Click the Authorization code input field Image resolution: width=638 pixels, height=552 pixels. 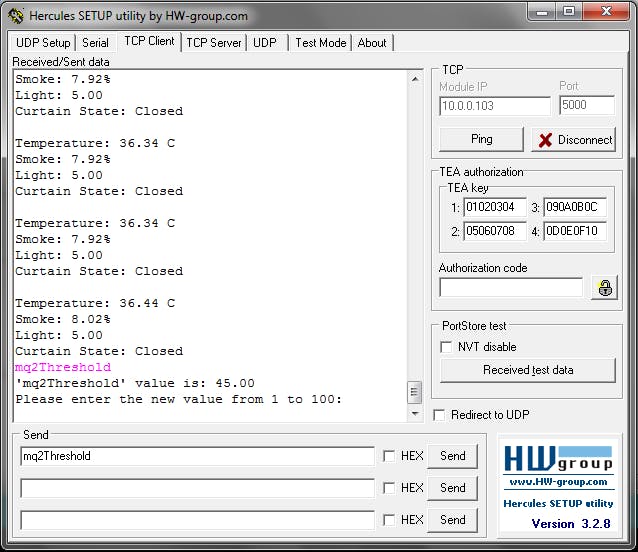coord(511,288)
